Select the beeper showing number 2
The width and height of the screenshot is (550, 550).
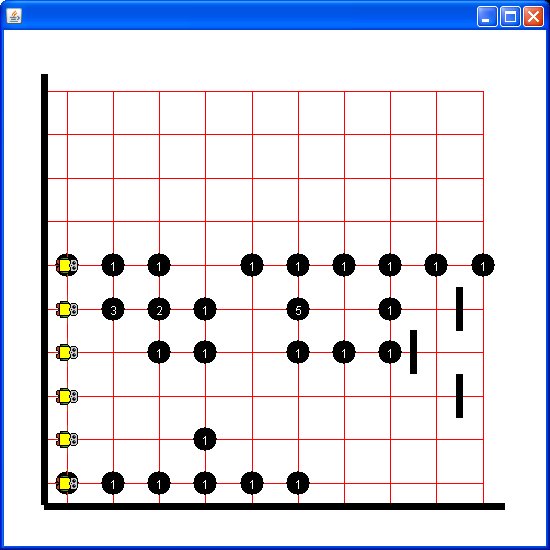pos(159,309)
